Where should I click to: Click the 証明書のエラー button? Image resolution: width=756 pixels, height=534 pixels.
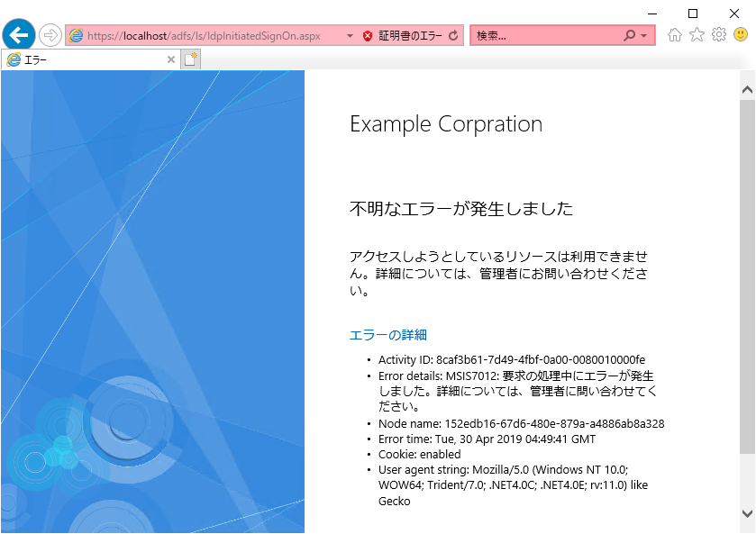pos(402,36)
